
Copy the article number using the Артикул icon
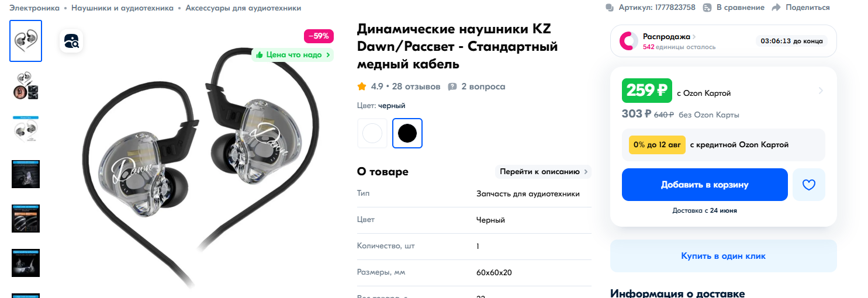[x=610, y=8]
